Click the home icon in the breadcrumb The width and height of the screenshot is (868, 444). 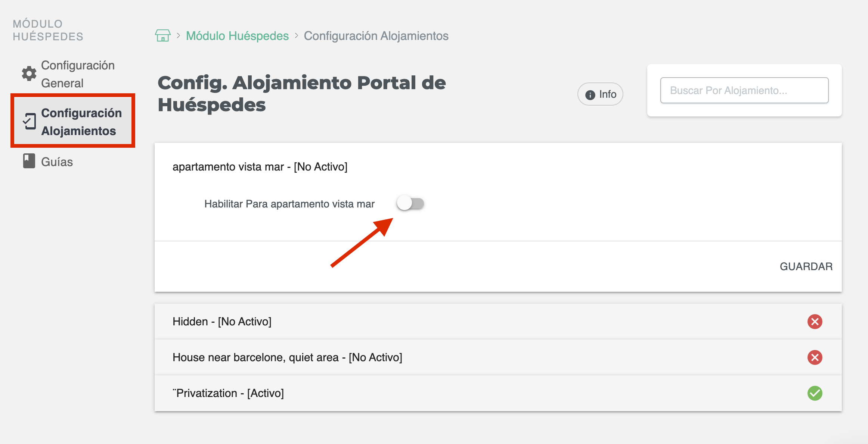[162, 35]
